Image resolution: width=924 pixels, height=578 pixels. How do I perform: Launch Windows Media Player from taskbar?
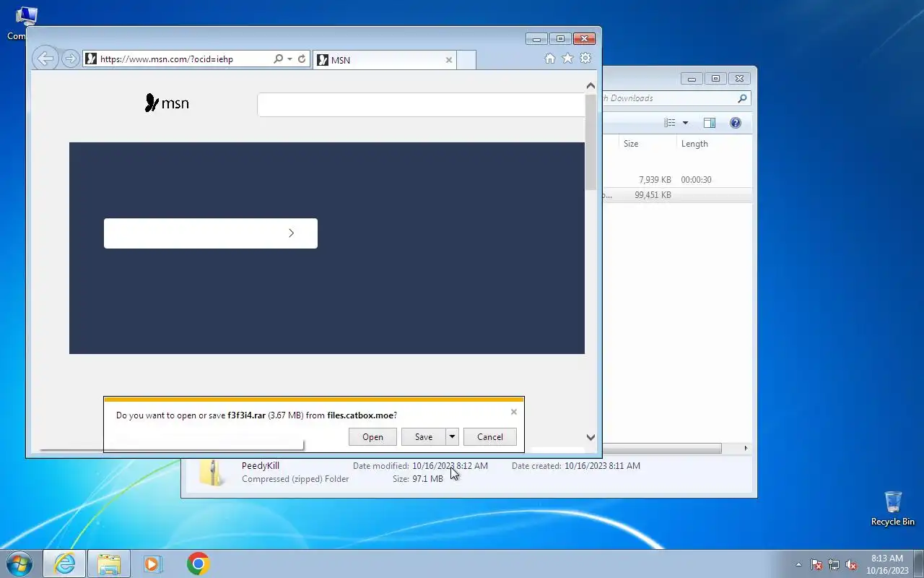click(152, 564)
